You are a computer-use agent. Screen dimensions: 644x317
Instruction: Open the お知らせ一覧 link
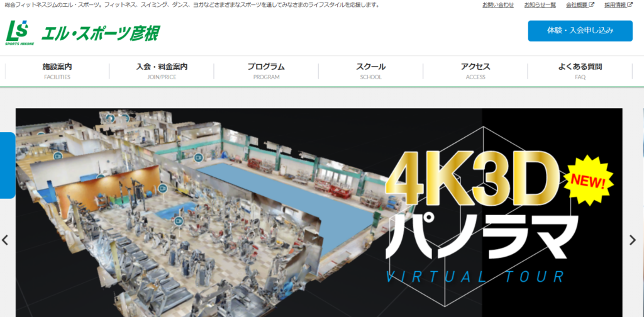(x=540, y=5)
